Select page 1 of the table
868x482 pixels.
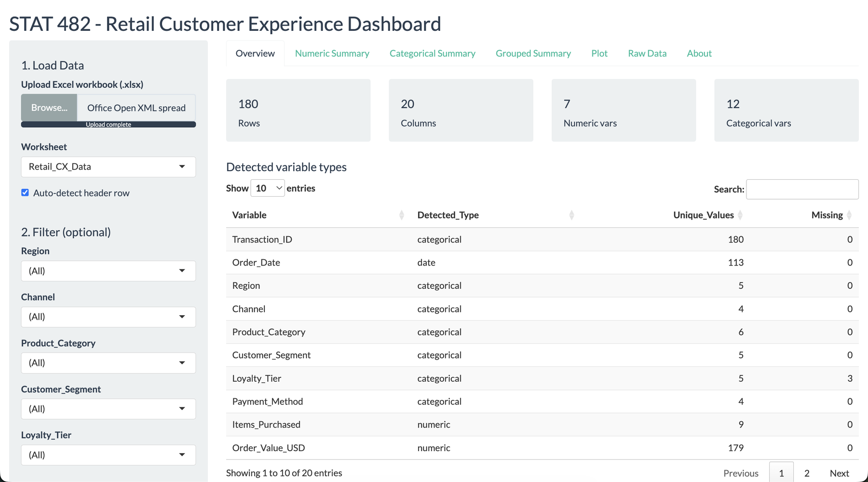coord(781,473)
